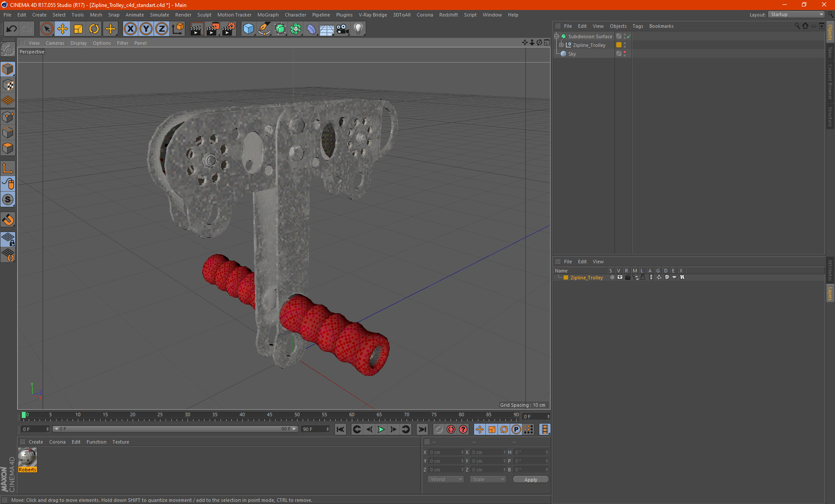Open the Layout Startup dropdown
Image resolution: width=835 pixels, height=504 pixels.
(x=797, y=15)
